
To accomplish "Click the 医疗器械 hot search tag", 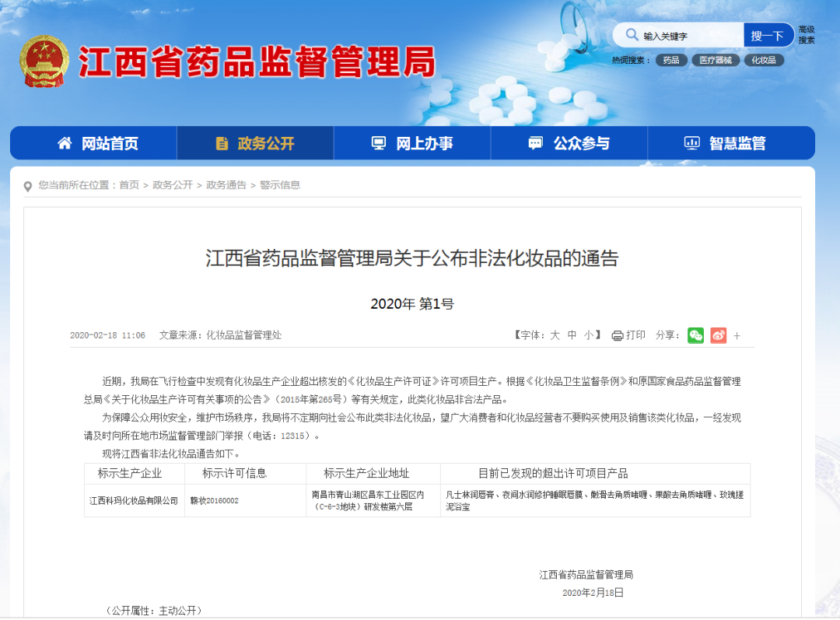I will (716, 60).
